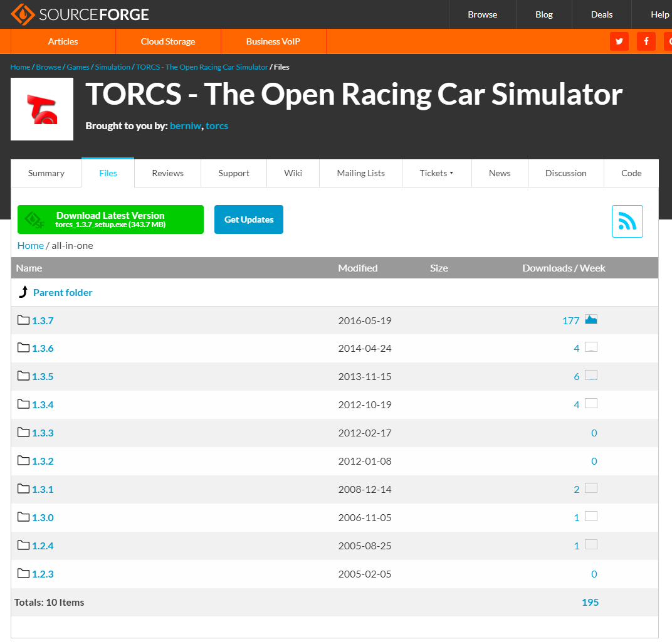Viewport: 672px width, 644px height.
Task: Click the folder icon for 1.3.3
Action: pos(24,432)
